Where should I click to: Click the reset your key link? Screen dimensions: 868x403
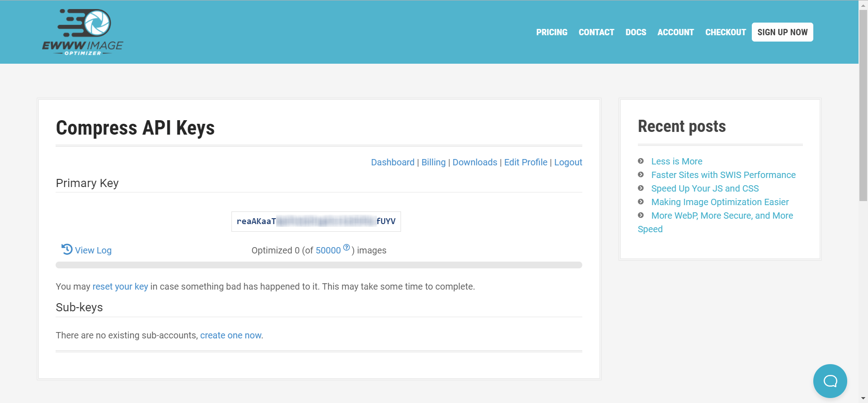point(120,286)
